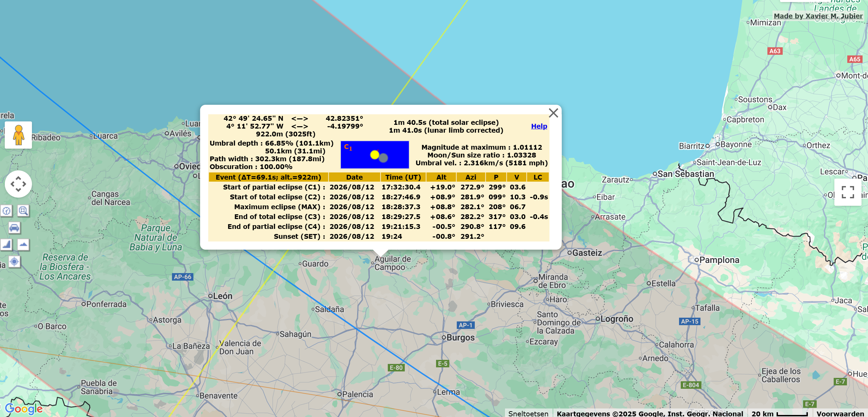The image size is (868, 417).
Task: Open the Help link in popup
Action: click(x=539, y=126)
